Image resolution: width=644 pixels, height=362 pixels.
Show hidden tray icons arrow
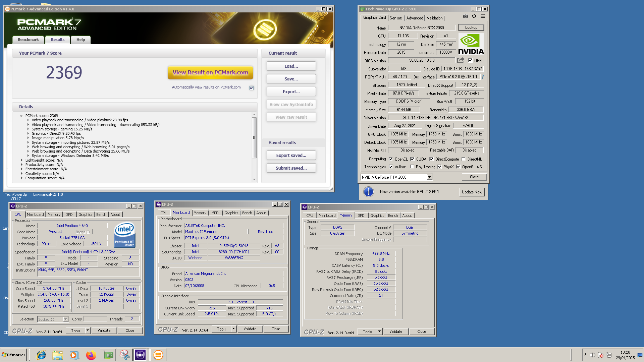[x=585, y=355]
